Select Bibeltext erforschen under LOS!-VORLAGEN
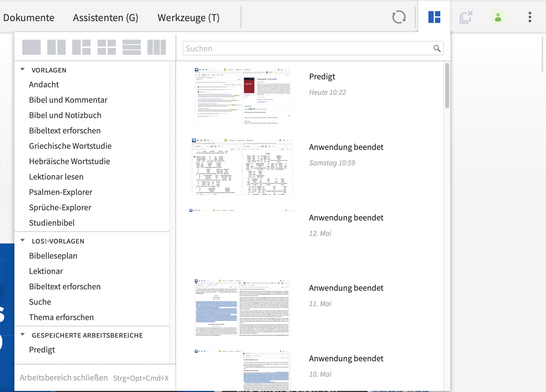 click(x=65, y=286)
